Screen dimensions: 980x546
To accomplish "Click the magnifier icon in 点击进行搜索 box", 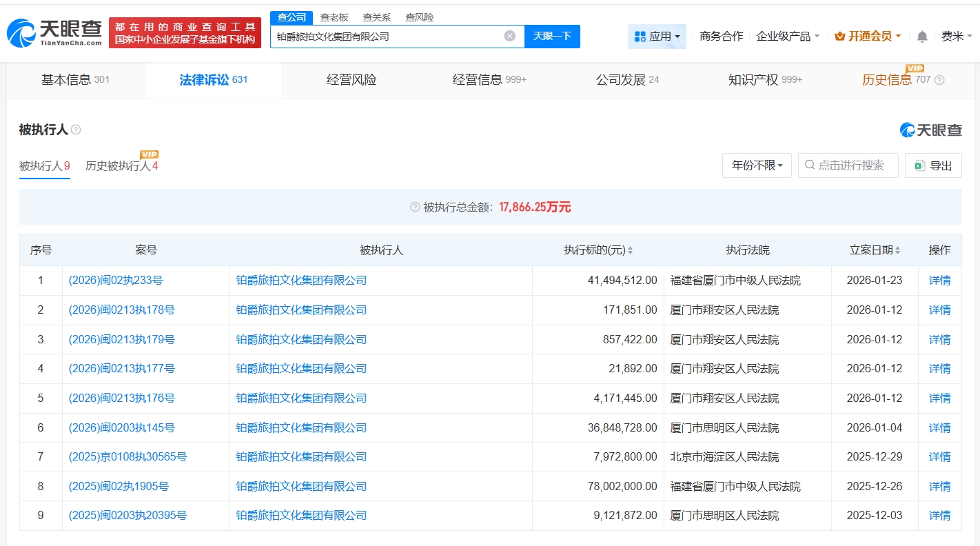I will (808, 165).
